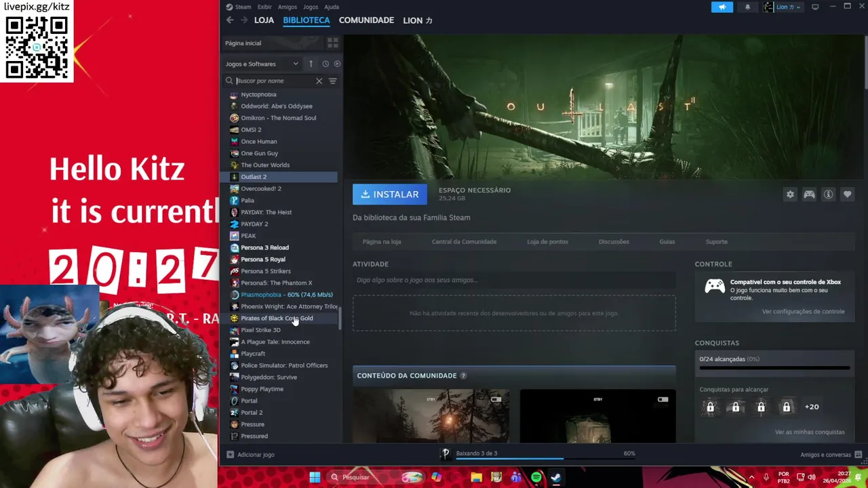Screen dimensions: 868x488
Task: Show Outlast 2 game info icon
Action: (828, 195)
